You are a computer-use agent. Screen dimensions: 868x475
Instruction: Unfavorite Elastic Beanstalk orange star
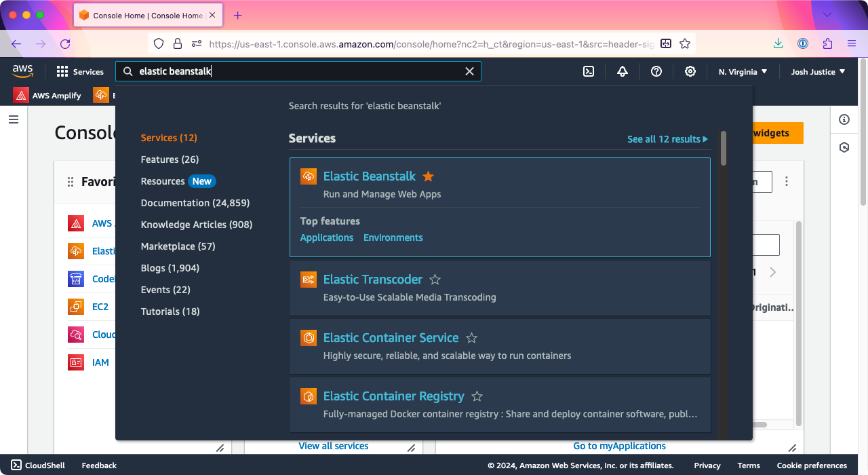[428, 176]
